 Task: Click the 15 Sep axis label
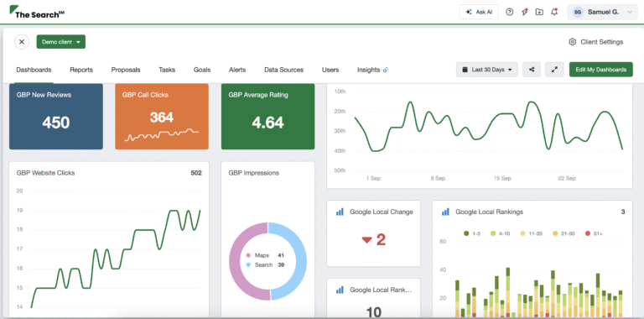pyautogui.click(x=503, y=179)
